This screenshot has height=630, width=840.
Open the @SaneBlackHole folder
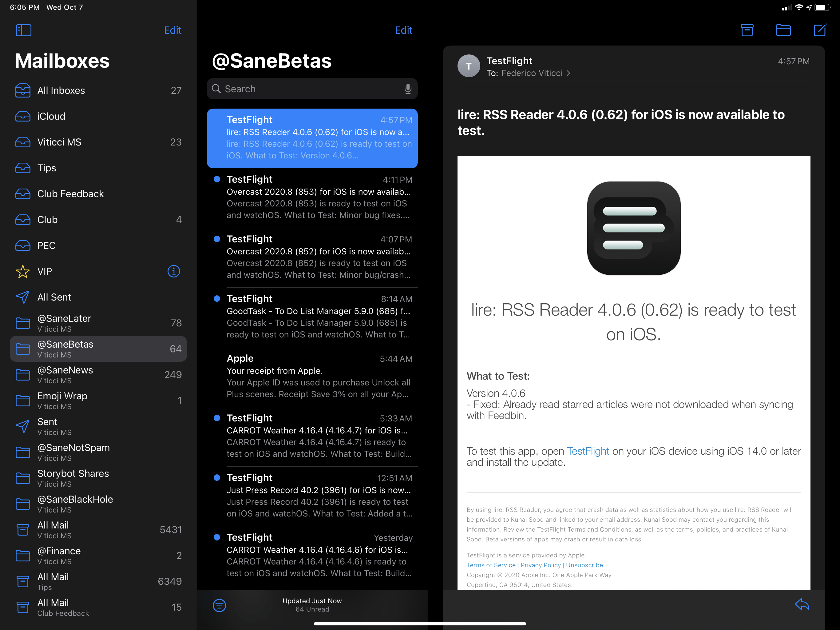[x=98, y=504]
